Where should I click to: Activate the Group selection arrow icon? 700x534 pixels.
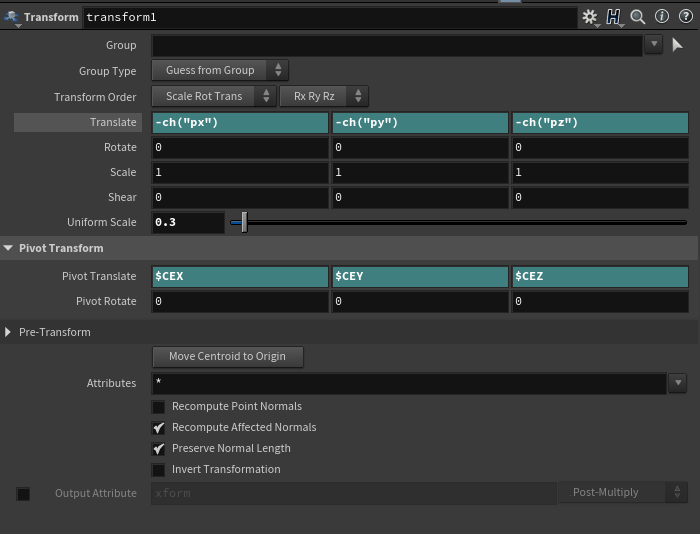point(677,45)
